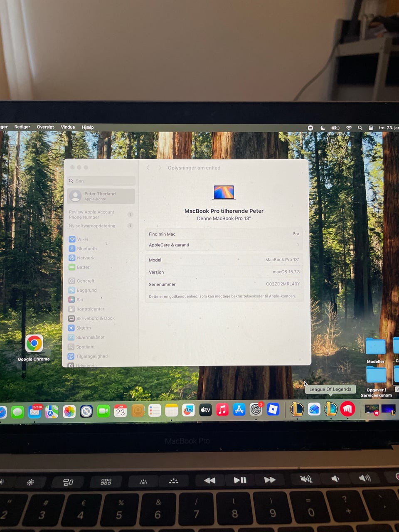The height and width of the screenshot is (532, 399).
Task: Go forward with the right chevron
Action: click(159, 167)
